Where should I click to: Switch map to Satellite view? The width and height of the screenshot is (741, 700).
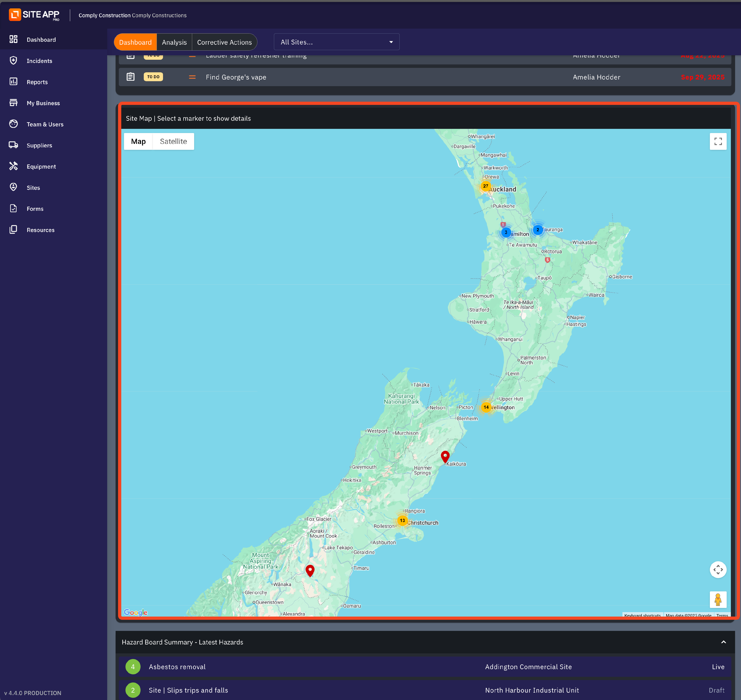click(x=173, y=141)
